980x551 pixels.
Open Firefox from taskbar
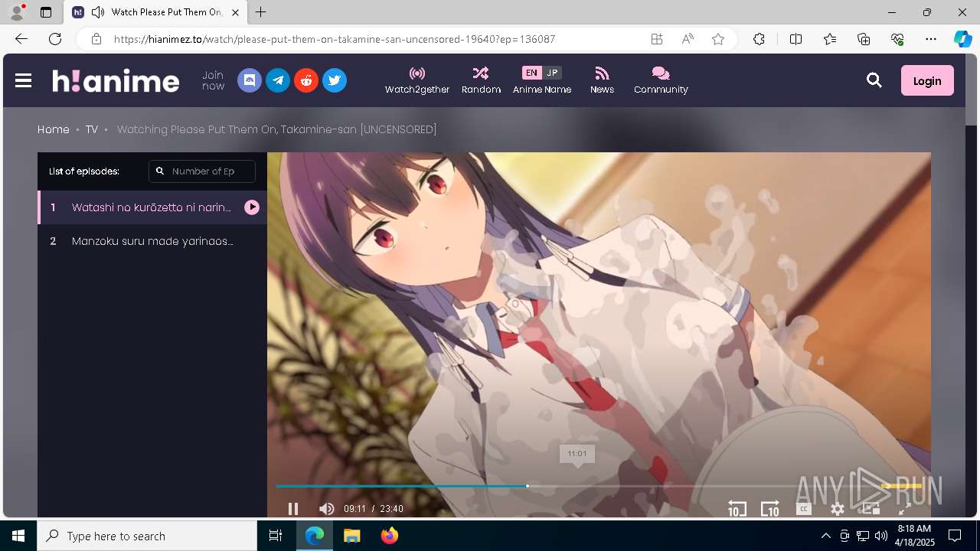tap(389, 536)
